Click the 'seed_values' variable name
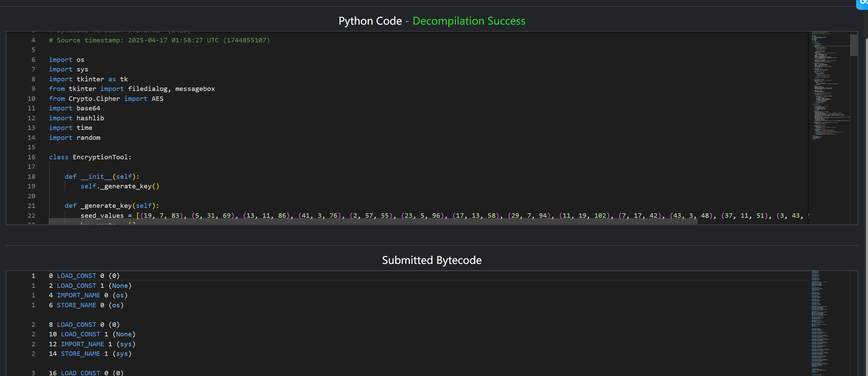This screenshot has height=376, width=868. click(102, 216)
